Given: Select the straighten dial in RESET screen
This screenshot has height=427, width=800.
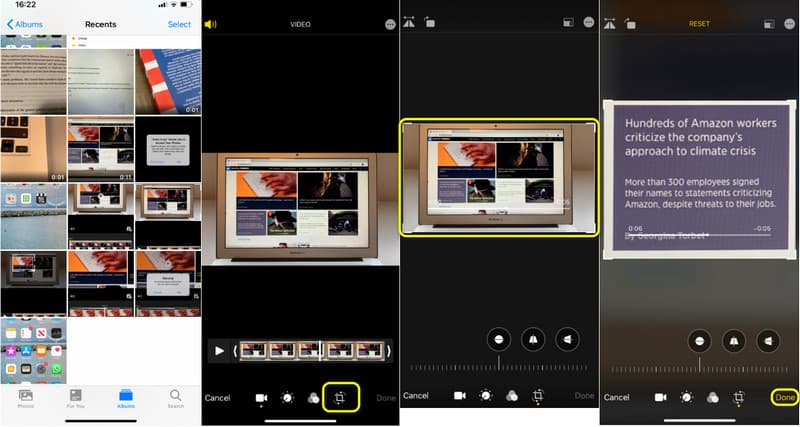Looking at the screenshot, I should (699, 341).
